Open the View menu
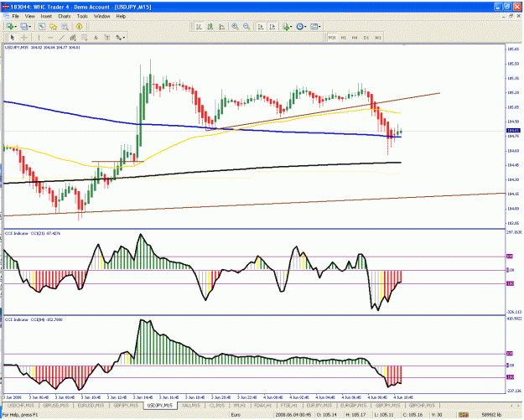 [x=29, y=16]
